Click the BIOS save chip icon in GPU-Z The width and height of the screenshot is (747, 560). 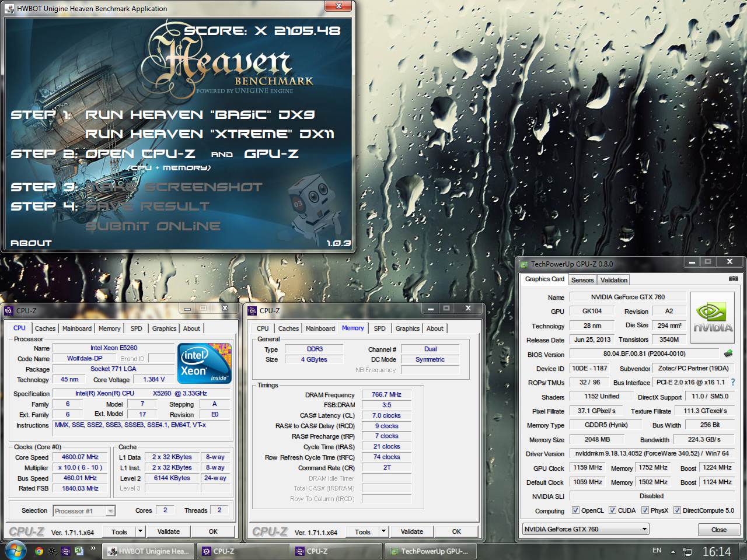(x=728, y=353)
